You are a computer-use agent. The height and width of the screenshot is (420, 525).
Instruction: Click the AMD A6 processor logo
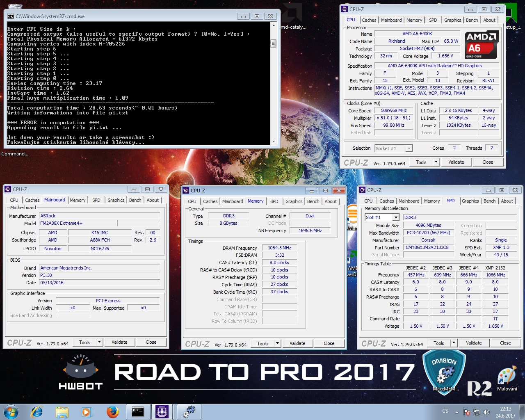482,45
